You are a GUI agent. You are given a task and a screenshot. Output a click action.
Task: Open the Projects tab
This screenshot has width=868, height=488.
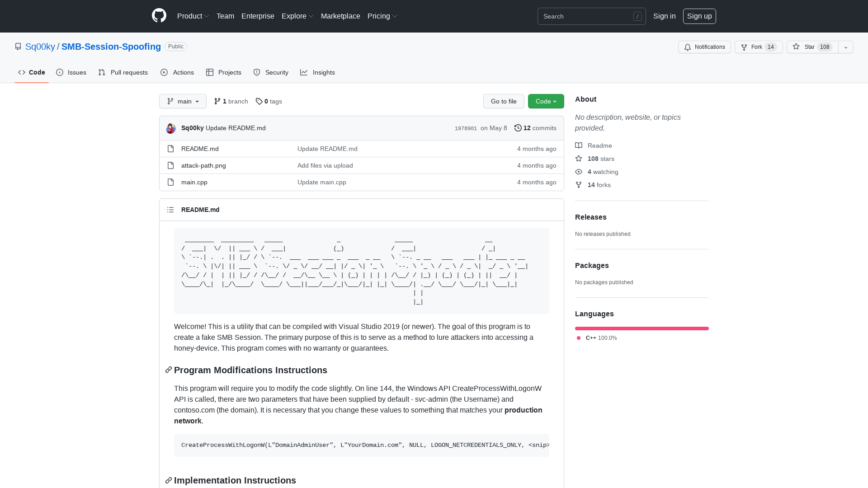pyautogui.click(x=224, y=72)
